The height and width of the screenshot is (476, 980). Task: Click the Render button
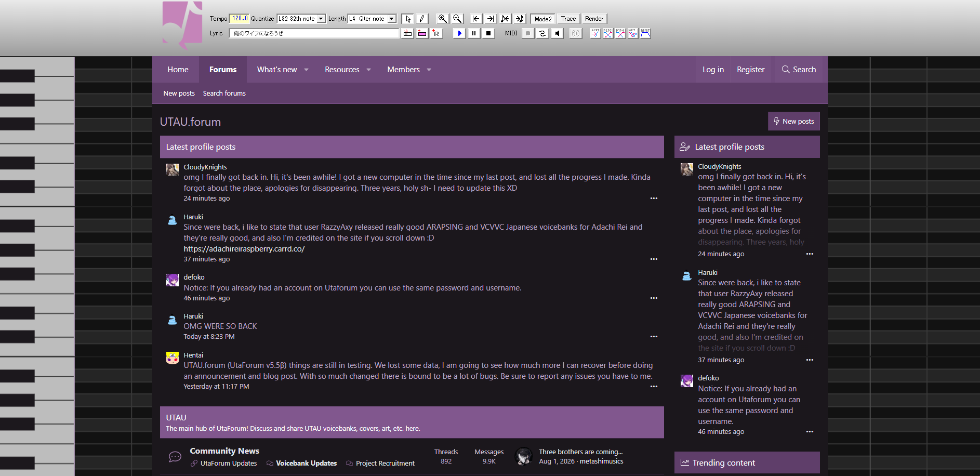click(594, 19)
